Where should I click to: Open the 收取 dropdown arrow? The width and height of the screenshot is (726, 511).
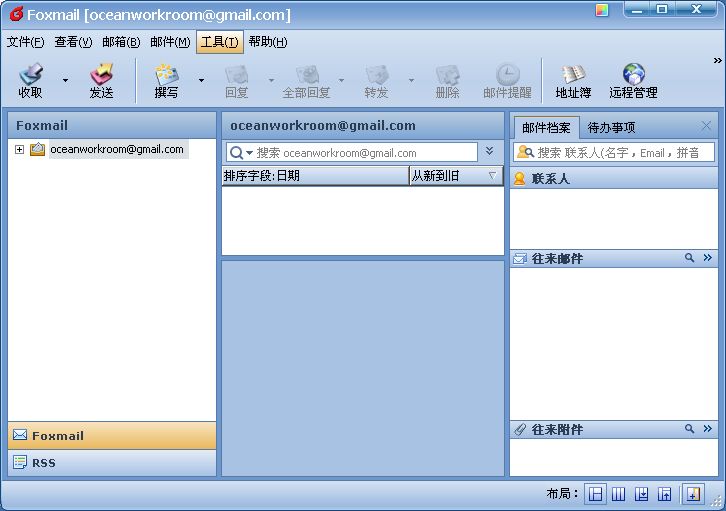[65, 81]
